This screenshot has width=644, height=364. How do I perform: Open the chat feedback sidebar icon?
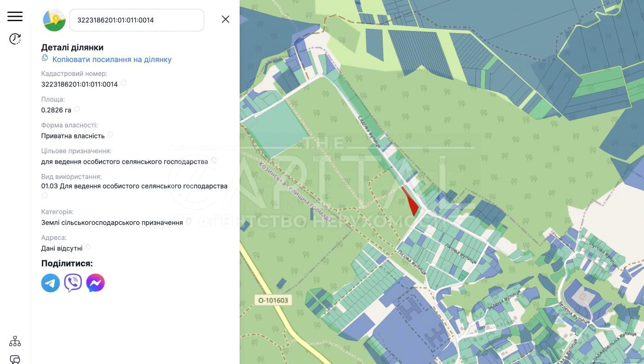point(15,359)
